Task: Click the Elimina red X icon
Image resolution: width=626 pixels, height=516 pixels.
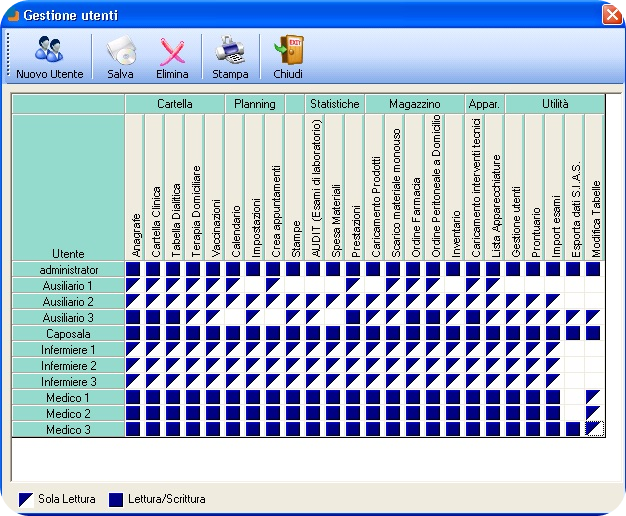Action: (x=172, y=51)
